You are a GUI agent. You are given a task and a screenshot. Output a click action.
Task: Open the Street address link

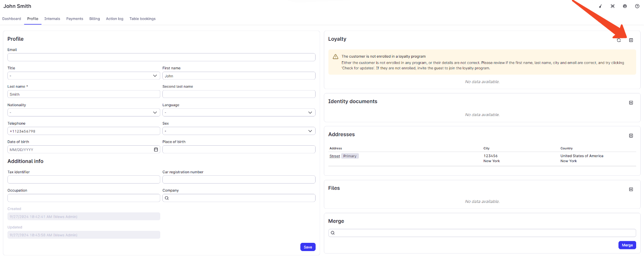335,156
